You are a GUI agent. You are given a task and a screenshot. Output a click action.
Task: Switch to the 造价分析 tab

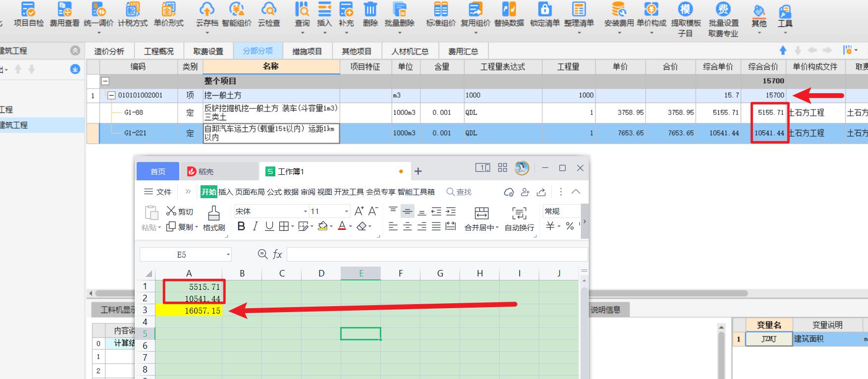point(109,52)
